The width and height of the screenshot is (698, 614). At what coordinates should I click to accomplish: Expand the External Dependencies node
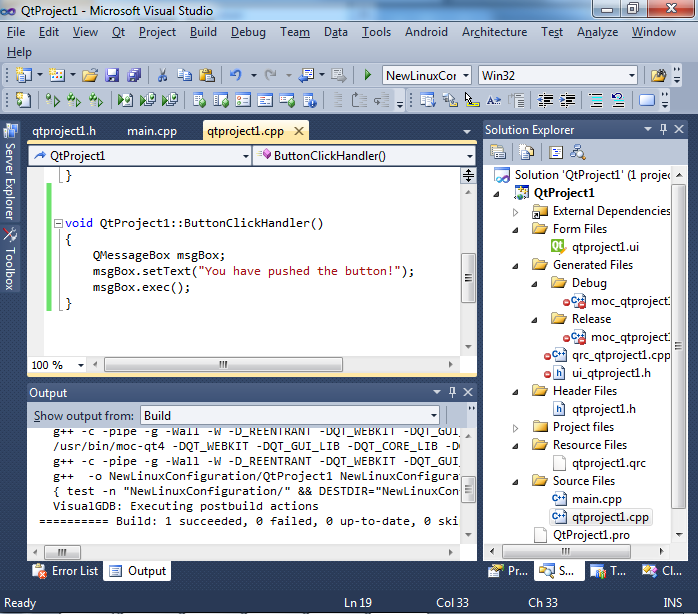tap(515, 212)
